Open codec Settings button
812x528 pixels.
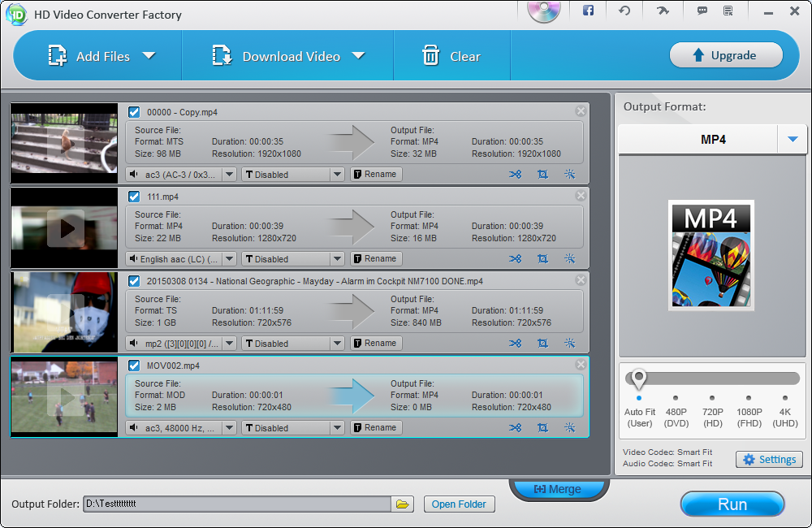(x=769, y=460)
